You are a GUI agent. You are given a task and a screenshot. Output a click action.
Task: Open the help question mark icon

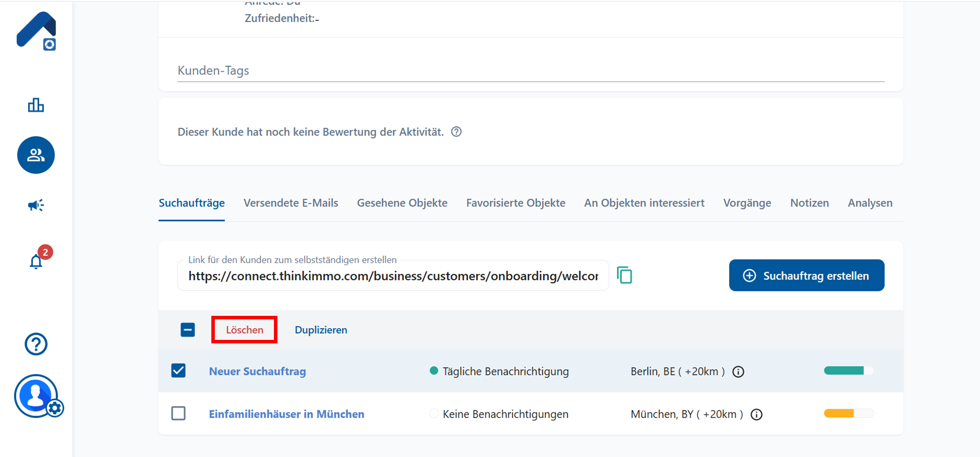[x=36, y=344]
